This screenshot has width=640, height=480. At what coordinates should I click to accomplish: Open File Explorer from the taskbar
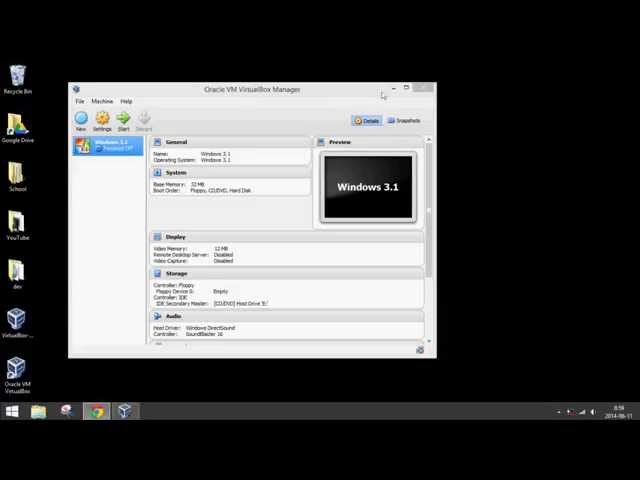tap(38, 411)
